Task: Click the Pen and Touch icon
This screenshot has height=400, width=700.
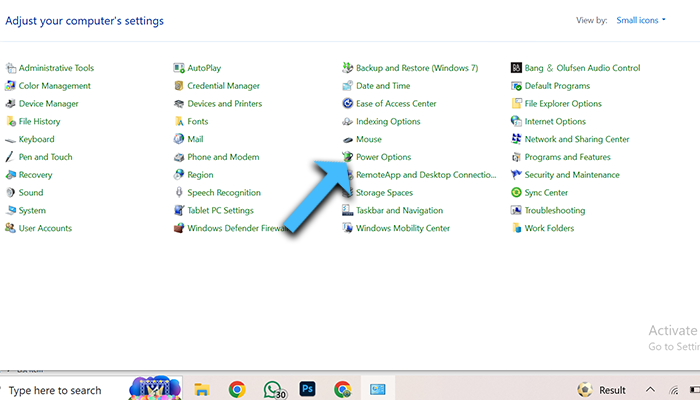Action: [10, 157]
